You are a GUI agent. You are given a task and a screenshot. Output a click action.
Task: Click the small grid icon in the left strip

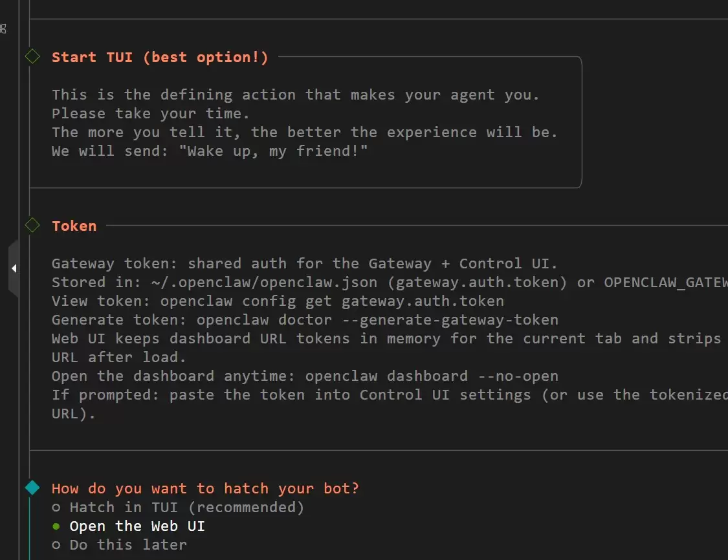coord(3,28)
